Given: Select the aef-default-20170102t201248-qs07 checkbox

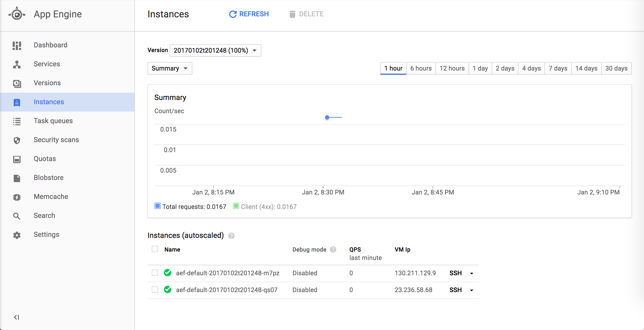Looking at the screenshot, I should point(155,289).
